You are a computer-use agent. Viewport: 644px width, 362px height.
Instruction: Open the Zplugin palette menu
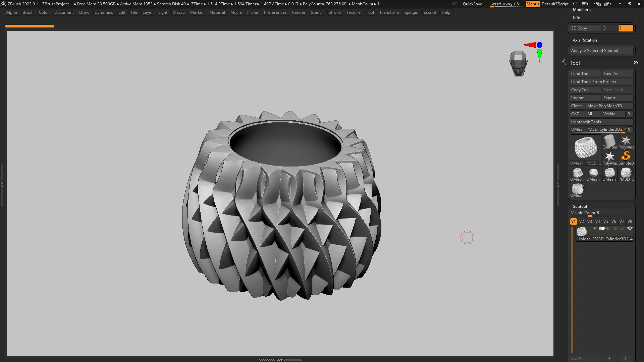point(411,12)
